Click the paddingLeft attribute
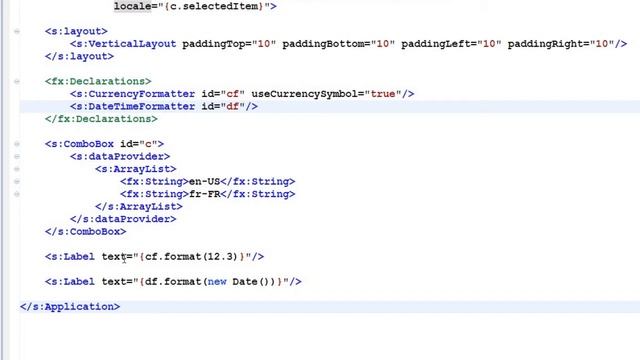 (x=451, y=44)
